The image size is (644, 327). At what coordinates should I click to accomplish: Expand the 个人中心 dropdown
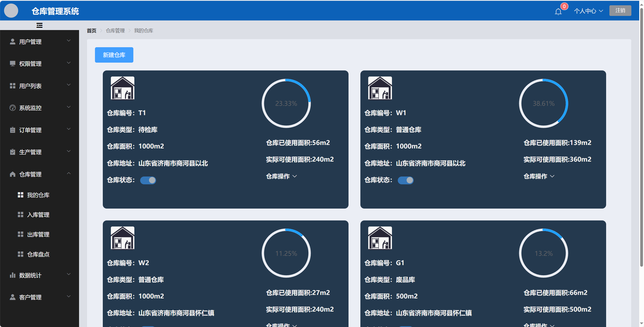[x=588, y=11]
